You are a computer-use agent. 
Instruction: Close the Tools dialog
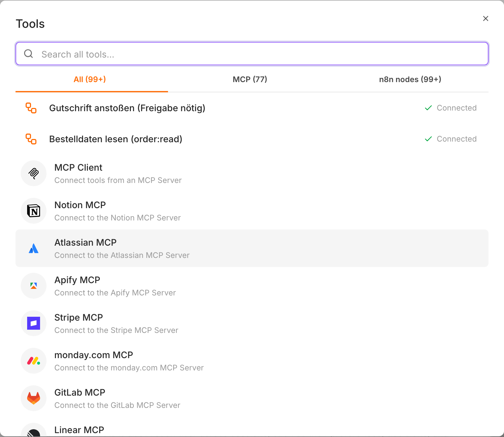coord(486,18)
